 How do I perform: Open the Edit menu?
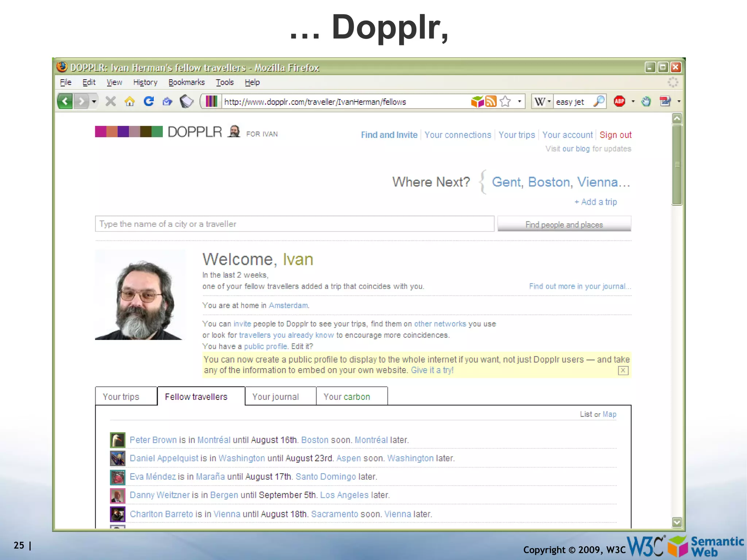(x=89, y=82)
